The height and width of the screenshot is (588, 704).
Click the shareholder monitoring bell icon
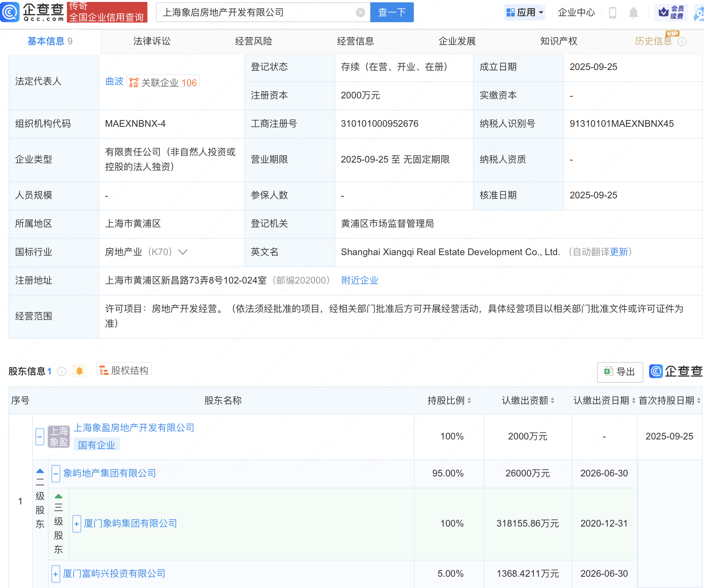click(80, 371)
